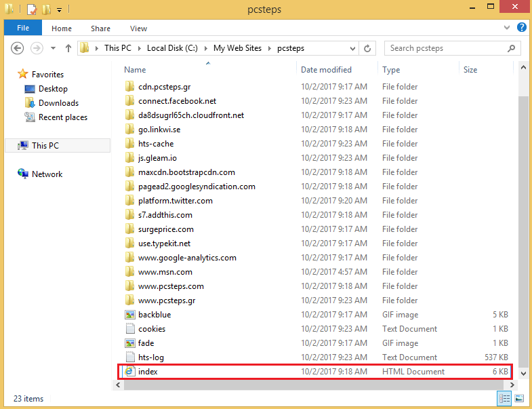
Task: Switch to the View ribbon tab
Action: [138, 28]
